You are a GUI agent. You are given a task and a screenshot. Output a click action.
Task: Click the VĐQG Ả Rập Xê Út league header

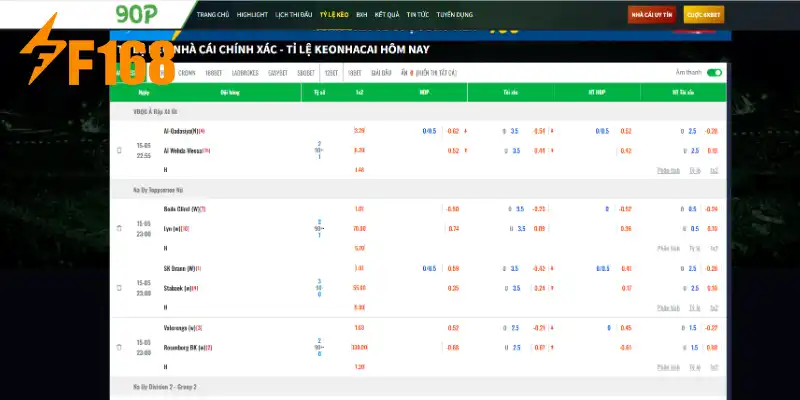[418, 111]
